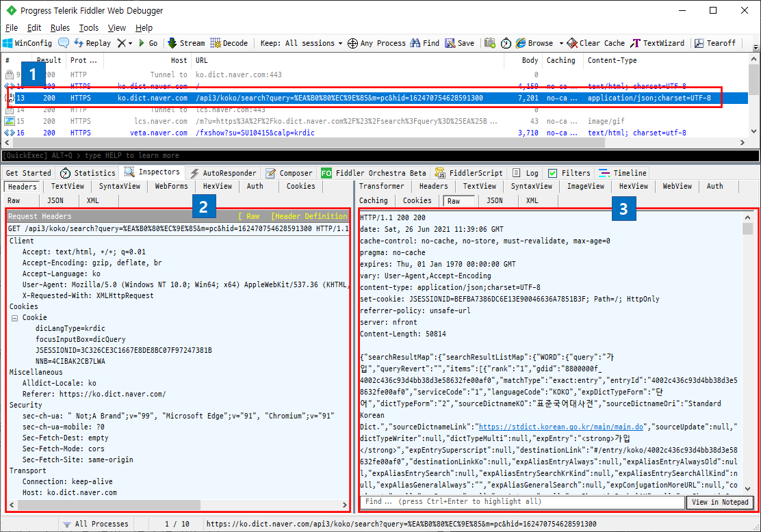This screenshot has width=761, height=532.
Task: Open the Statistics tab
Action: (x=88, y=173)
